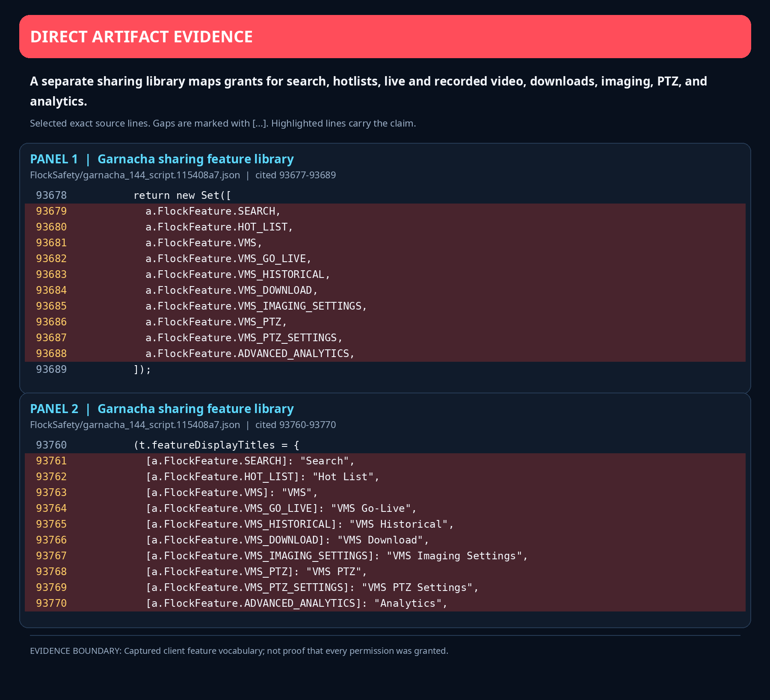Select line 93768 with "VMS PTZ" title
Screen dimensions: 770x700
(385, 572)
